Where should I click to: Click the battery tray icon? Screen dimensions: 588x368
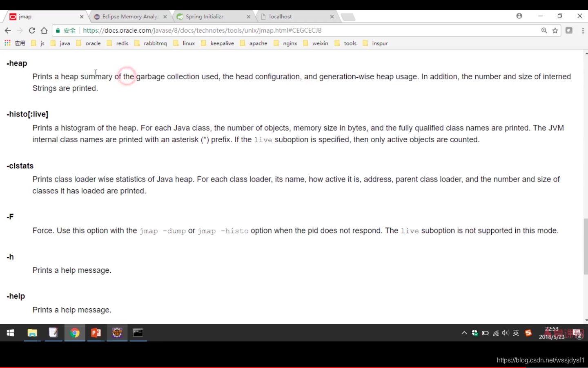pos(485,333)
